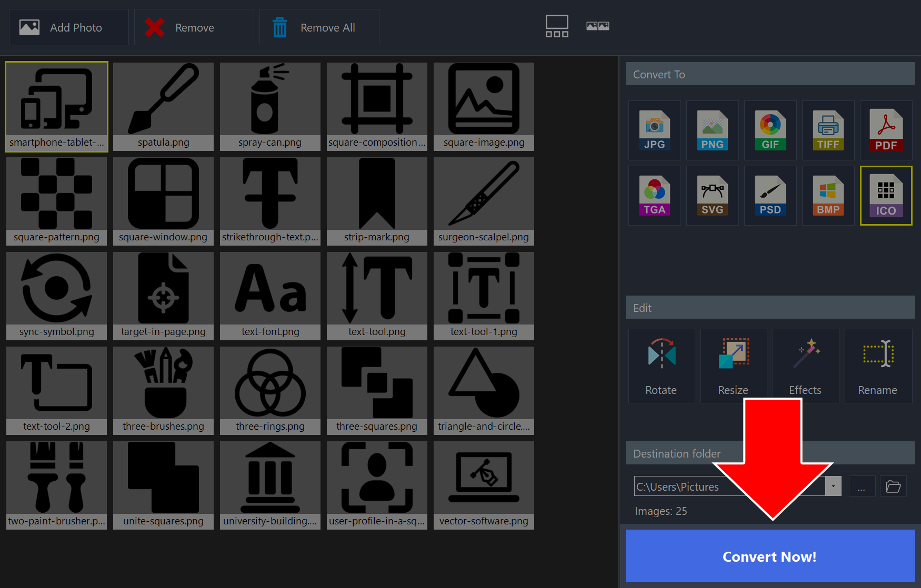The image size is (921, 588).
Task: Select sync-symbol.png thumbnail
Action: pyautogui.click(x=56, y=296)
